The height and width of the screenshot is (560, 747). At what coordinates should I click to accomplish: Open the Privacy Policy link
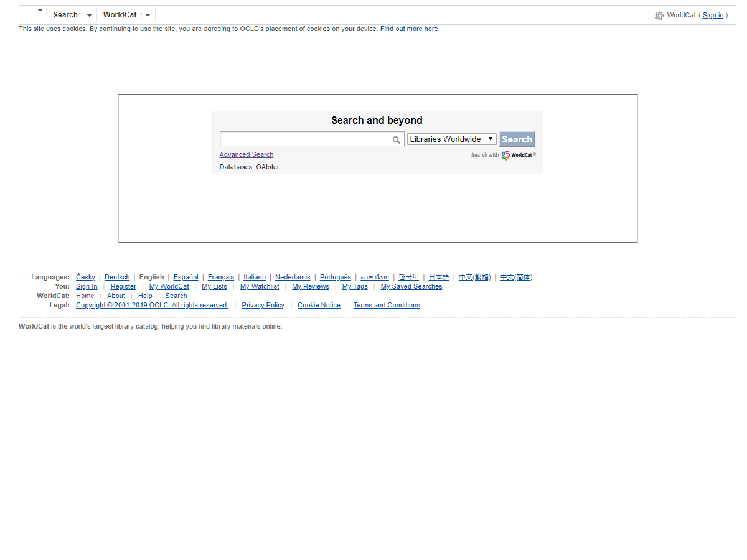(263, 305)
